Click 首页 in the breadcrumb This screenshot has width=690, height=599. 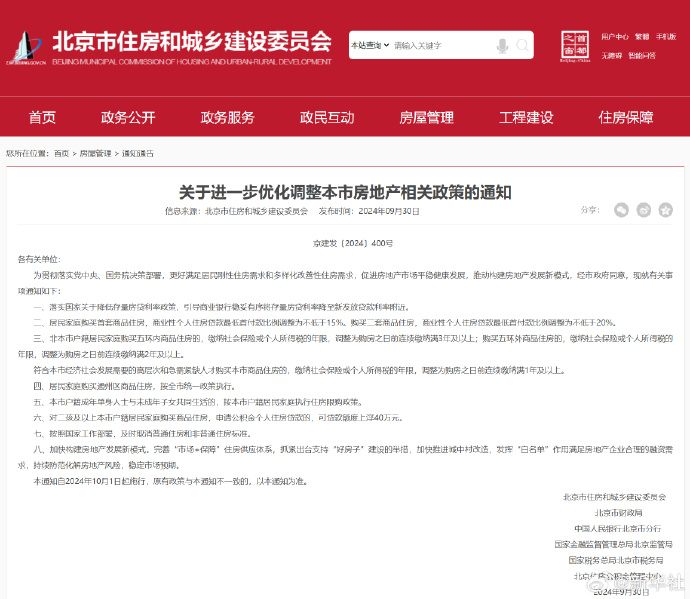tap(61, 154)
